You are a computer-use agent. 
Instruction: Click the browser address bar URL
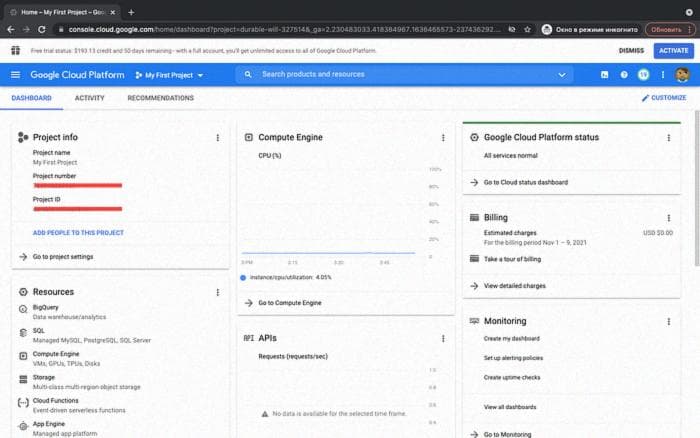(284, 29)
